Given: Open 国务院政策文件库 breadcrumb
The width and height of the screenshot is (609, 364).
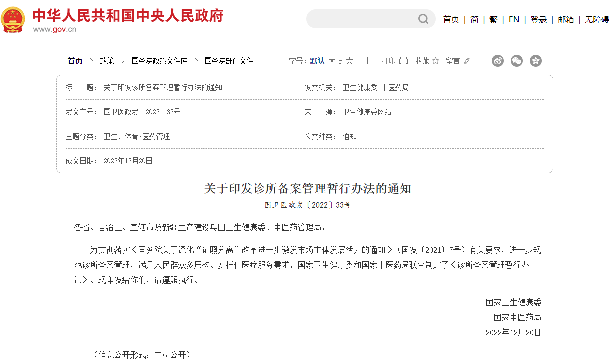Looking at the screenshot, I should [160, 61].
